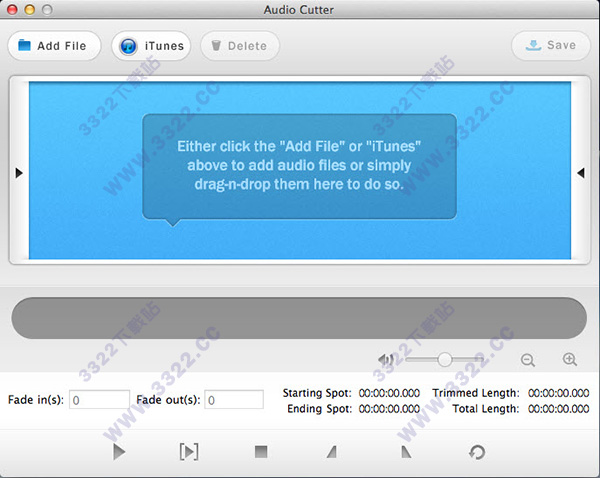Image resolution: width=600 pixels, height=478 pixels.
Task: Zoom out the waveform
Action: (x=528, y=360)
